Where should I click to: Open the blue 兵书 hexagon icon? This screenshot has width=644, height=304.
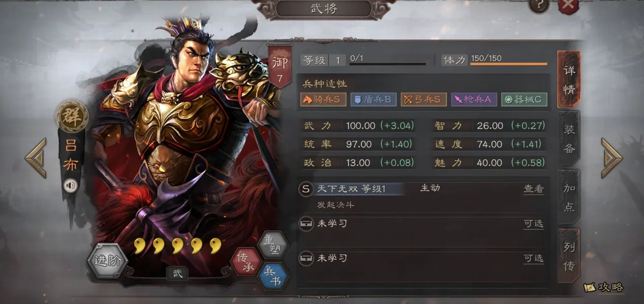(x=273, y=276)
